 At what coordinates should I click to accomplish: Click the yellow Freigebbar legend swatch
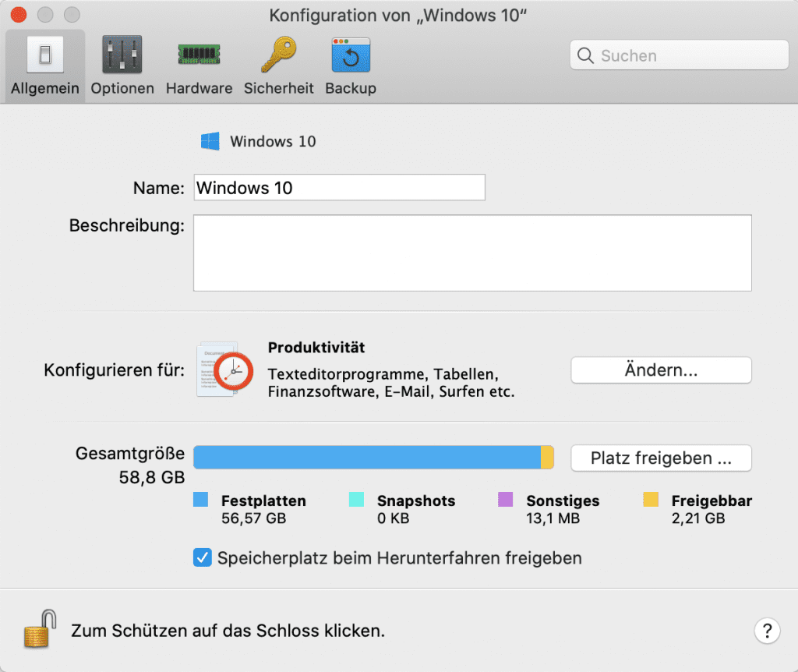point(651,500)
